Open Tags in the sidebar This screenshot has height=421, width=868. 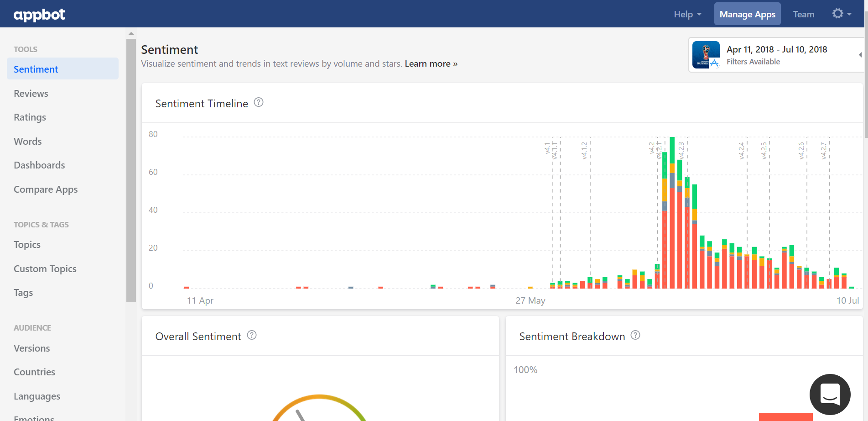(x=23, y=293)
